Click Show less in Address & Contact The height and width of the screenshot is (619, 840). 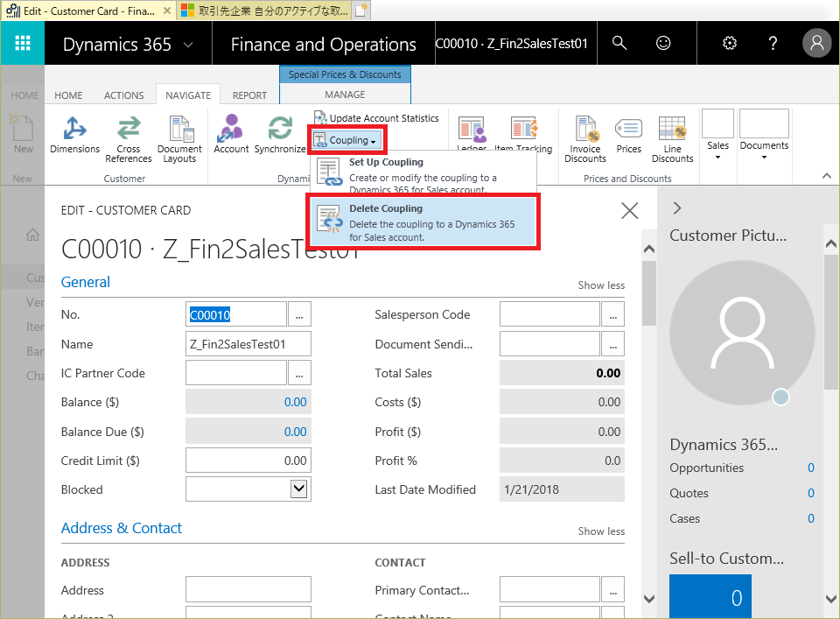tap(601, 531)
